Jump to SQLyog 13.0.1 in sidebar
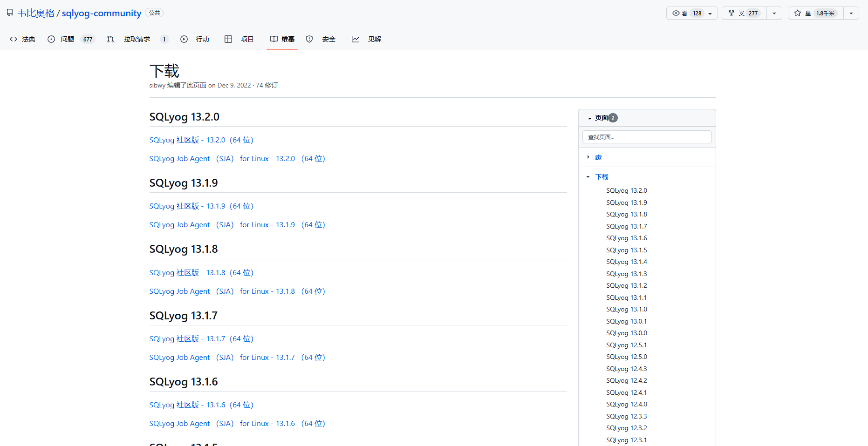The image size is (868, 446). (627, 321)
